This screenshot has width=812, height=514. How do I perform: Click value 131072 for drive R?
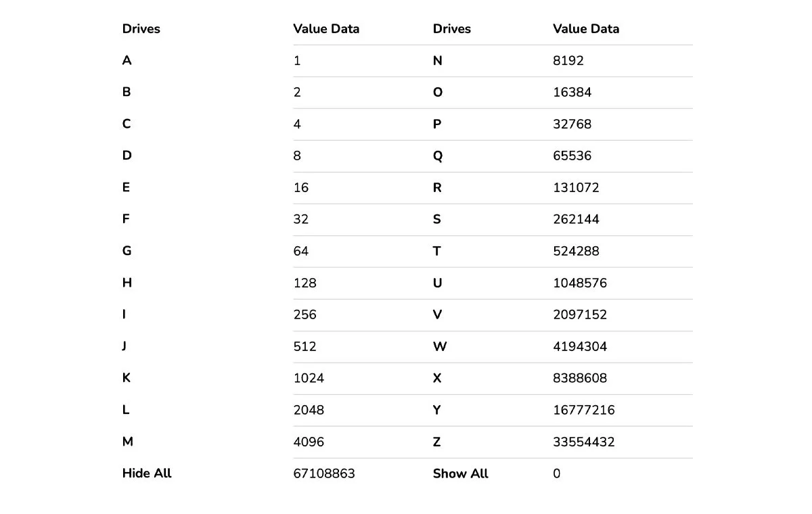coord(576,188)
